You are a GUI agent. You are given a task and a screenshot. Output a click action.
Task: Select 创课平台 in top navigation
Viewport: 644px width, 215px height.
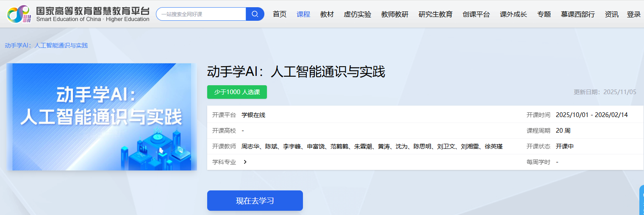(476, 14)
